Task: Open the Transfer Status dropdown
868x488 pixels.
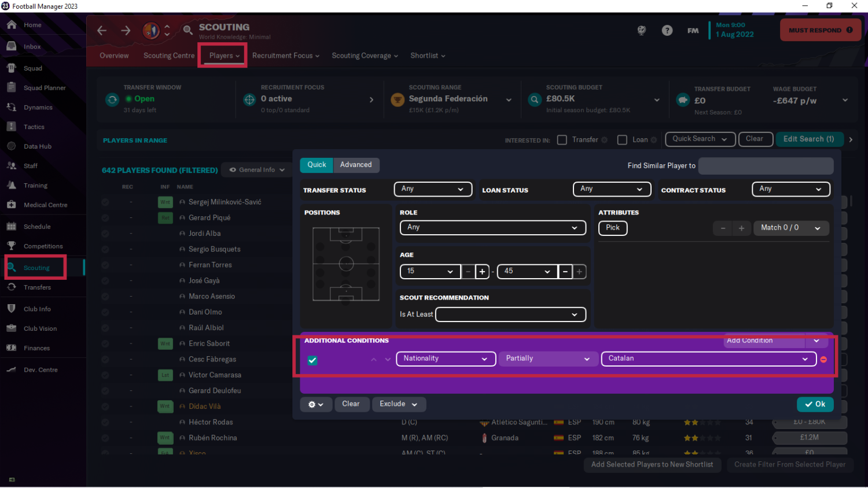Action: click(x=433, y=189)
